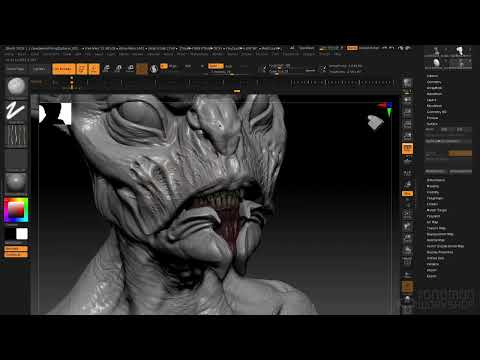This screenshot has height=360, width=480.
Task: Select the white main color swatch
Action: pyautogui.click(x=22, y=234)
